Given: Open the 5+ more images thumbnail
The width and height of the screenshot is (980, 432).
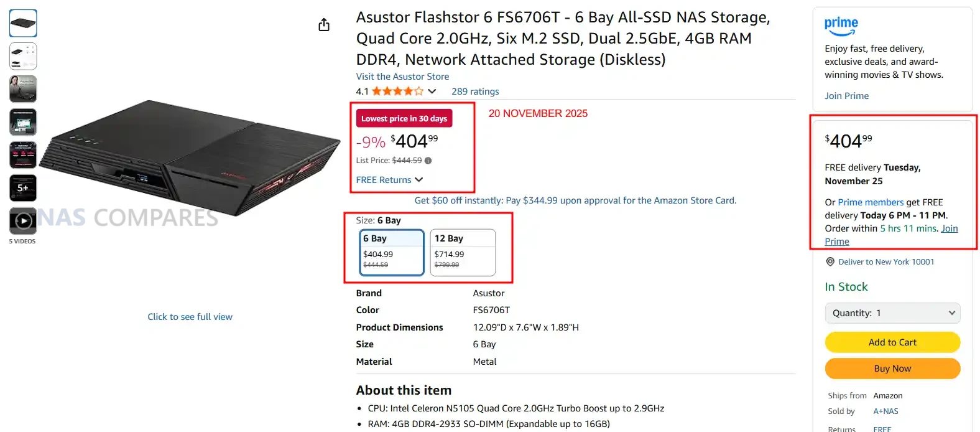Looking at the screenshot, I should (23, 188).
